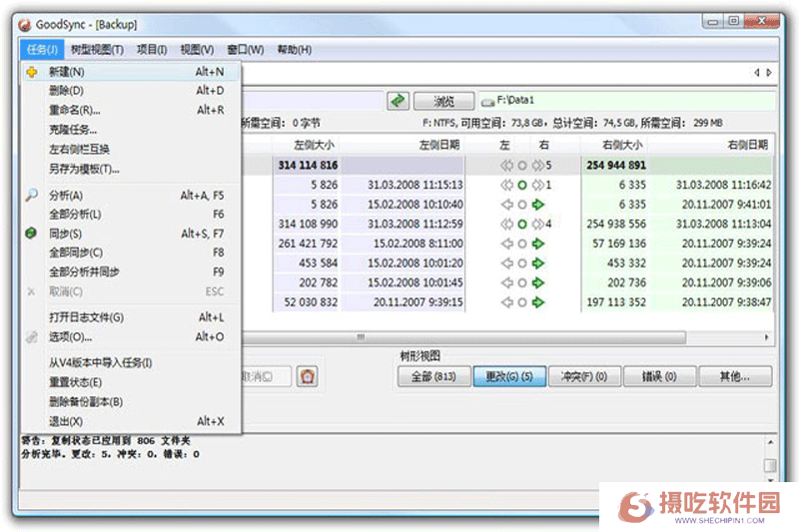Screen dimensions: 799x532
Task: Click the 分析 (Analyze) magnifier icon in menu
Action: point(31,196)
